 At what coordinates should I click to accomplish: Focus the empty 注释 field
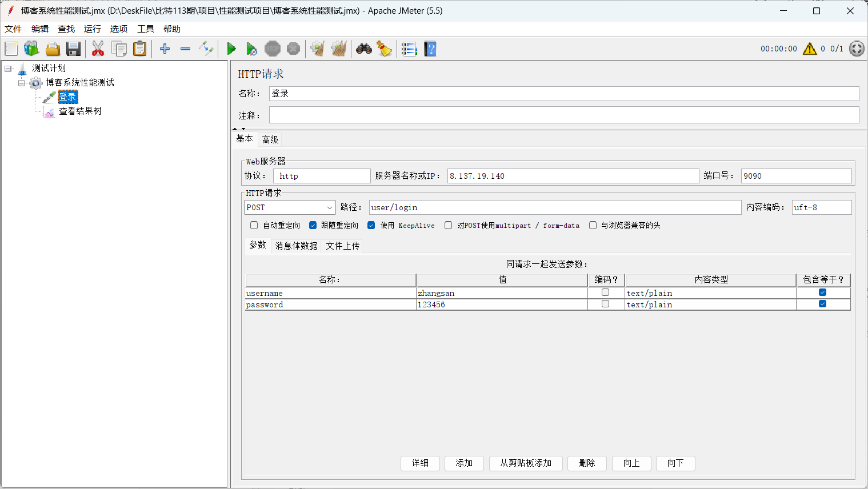pyautogui.click(x=564, y=115)
